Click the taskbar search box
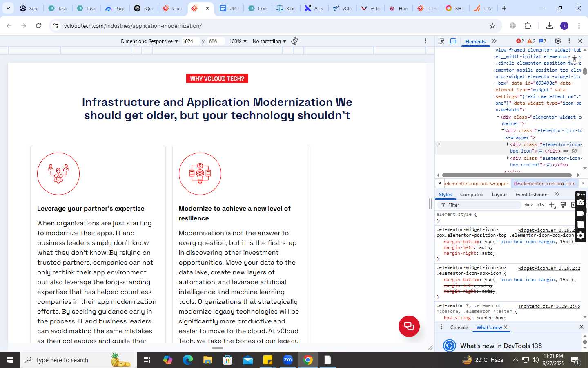The width and height of the screenshot is (588, 368). click(x=78, y=360)
